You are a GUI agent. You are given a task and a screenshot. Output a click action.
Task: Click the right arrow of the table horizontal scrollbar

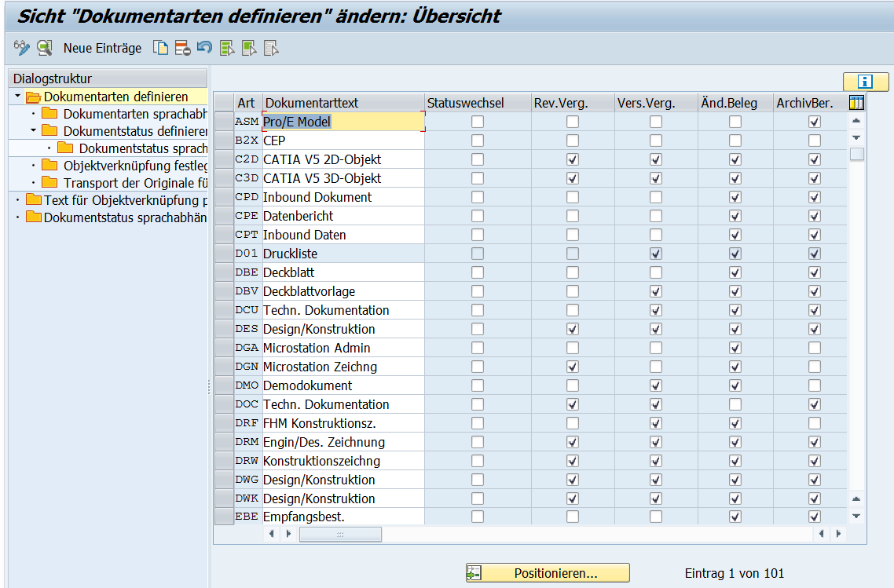tap(838, 534)
